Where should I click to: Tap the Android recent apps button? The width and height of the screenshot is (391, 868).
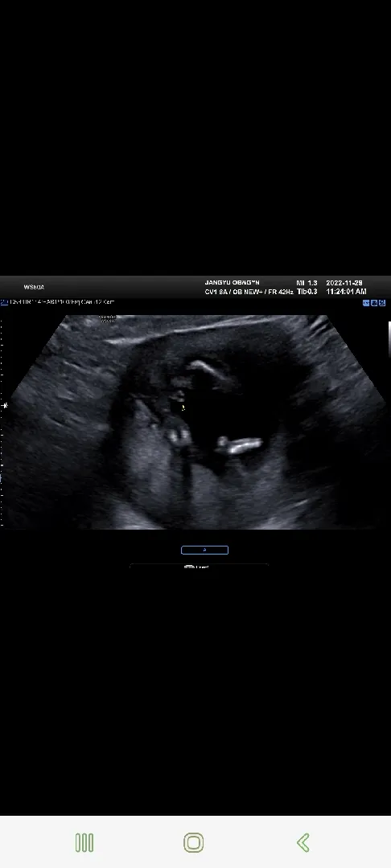click(x=84, y=842)
